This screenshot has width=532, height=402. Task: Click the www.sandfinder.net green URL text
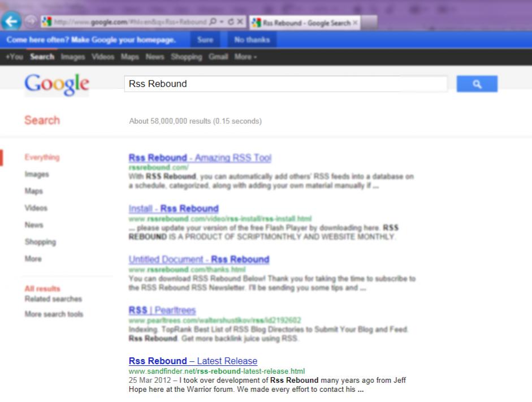click(x=217, y=371)
